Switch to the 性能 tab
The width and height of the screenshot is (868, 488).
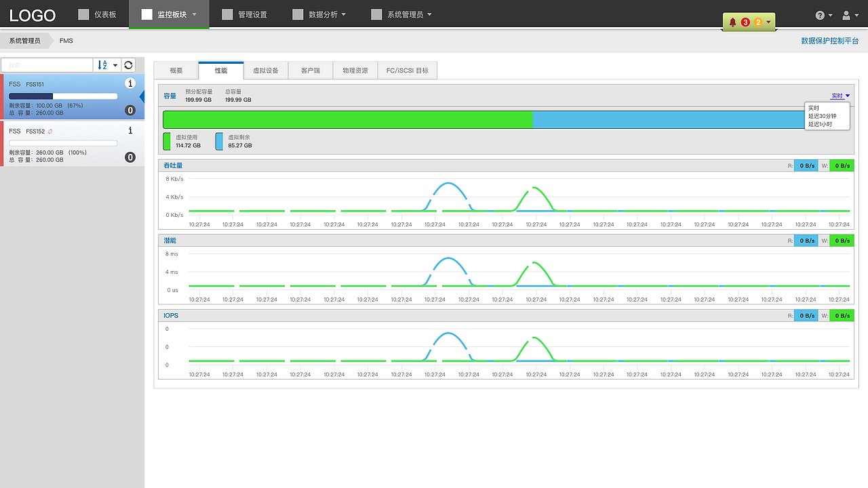click(221, 70)
